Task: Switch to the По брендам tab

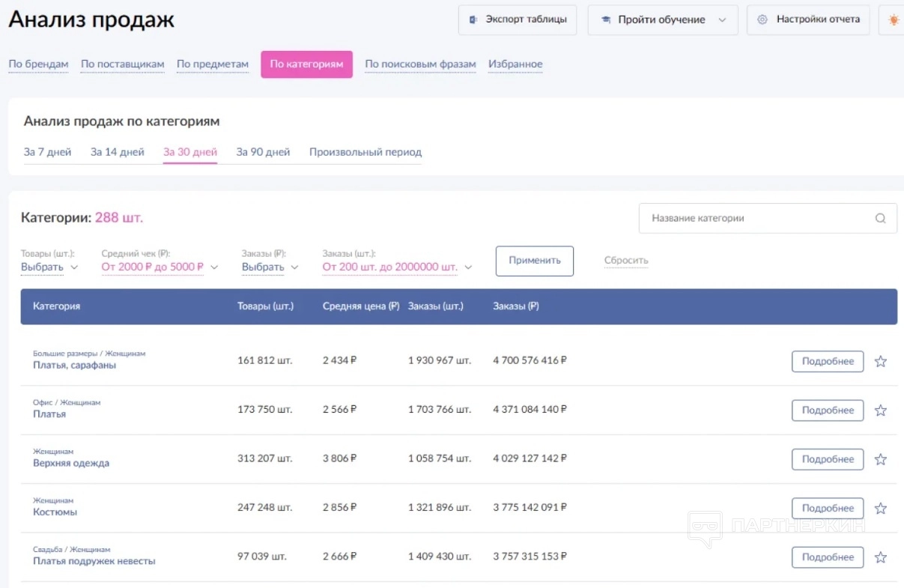Action: [38, 64]
